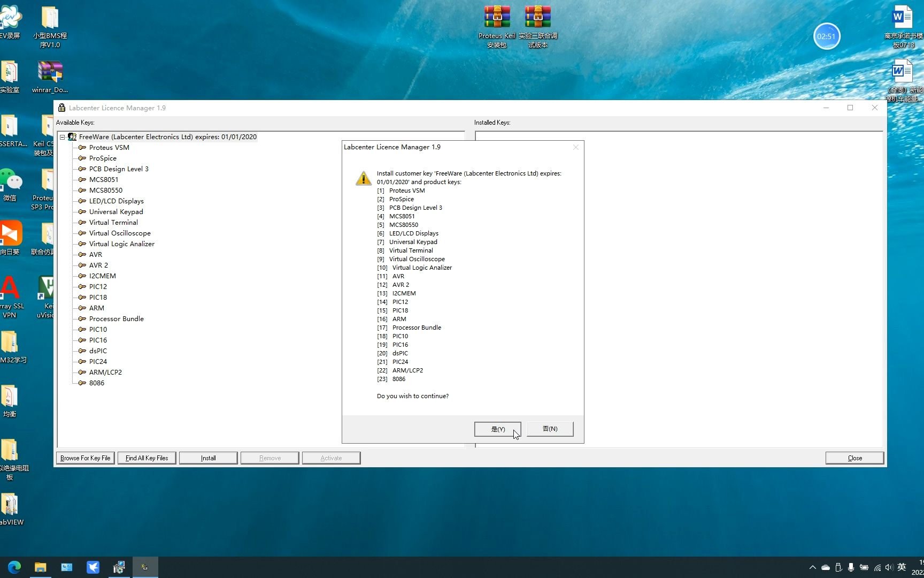Click the padlock icon in Licence Manager title bar
The image size is (924, 578).
point(61,108)
